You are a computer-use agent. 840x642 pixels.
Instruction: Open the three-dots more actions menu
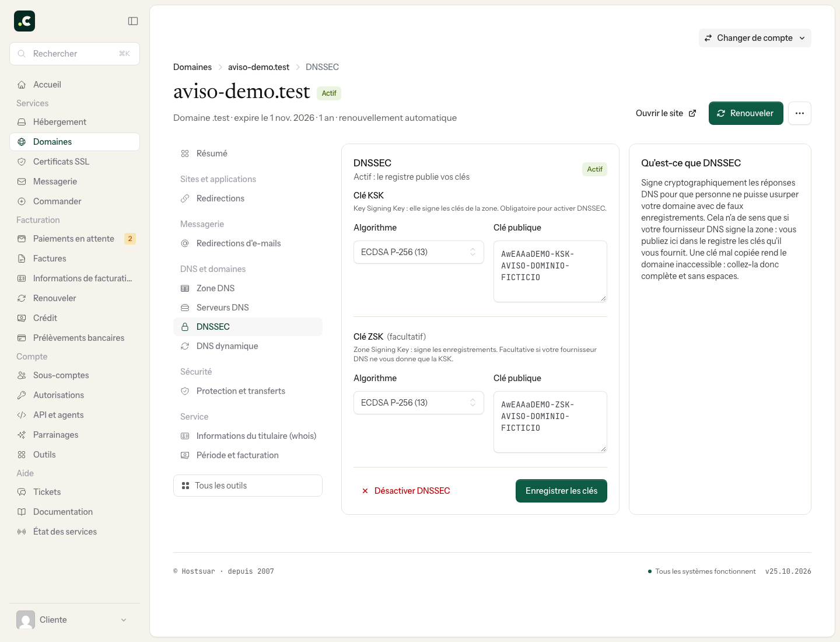[800, 113]
